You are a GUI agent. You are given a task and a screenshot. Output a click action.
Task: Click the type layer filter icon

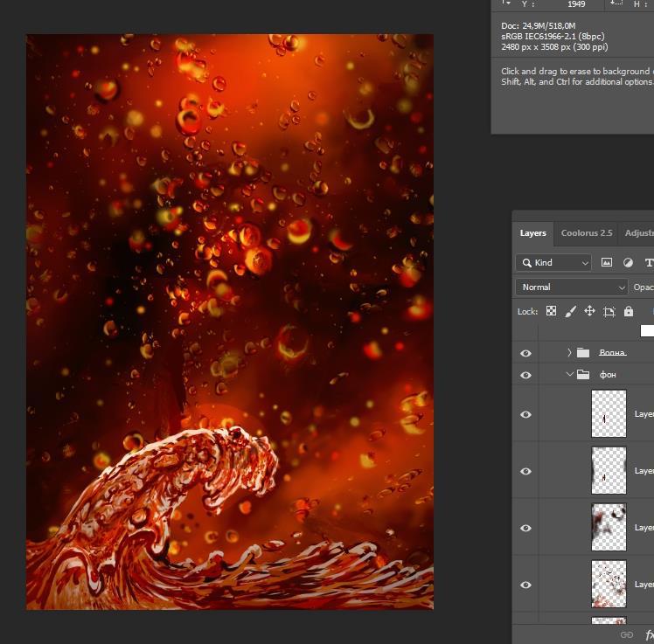[649, 262]
